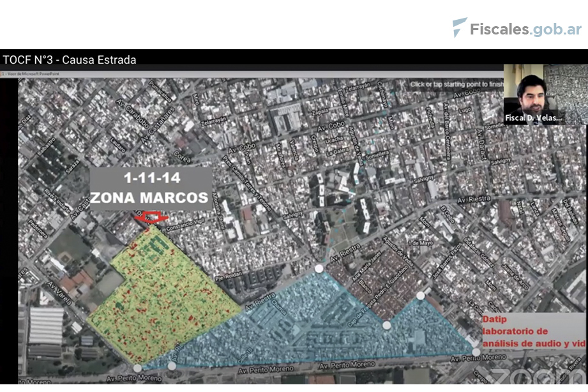Click the red arrow below ZONA MARCOS
Viewport: 588px width, 392px height.
tap(151, 219)
